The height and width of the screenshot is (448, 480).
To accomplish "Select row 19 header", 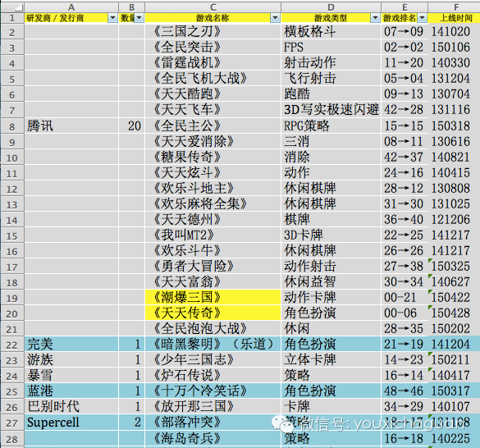I will click(x=12, y=298).
